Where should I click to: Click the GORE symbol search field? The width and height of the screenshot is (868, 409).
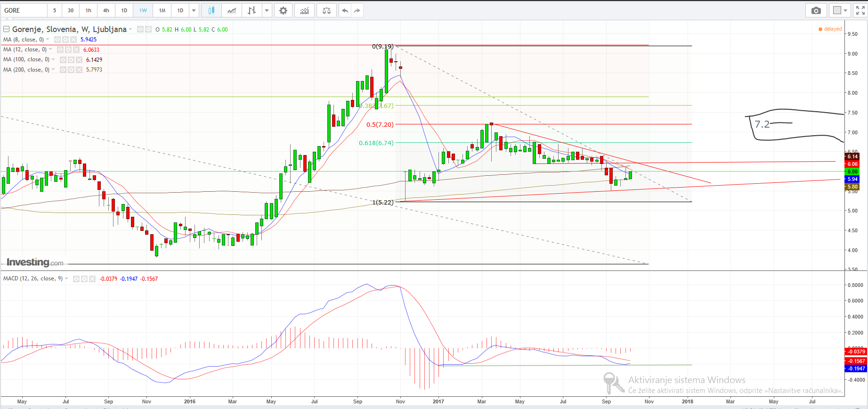point(24,10)
